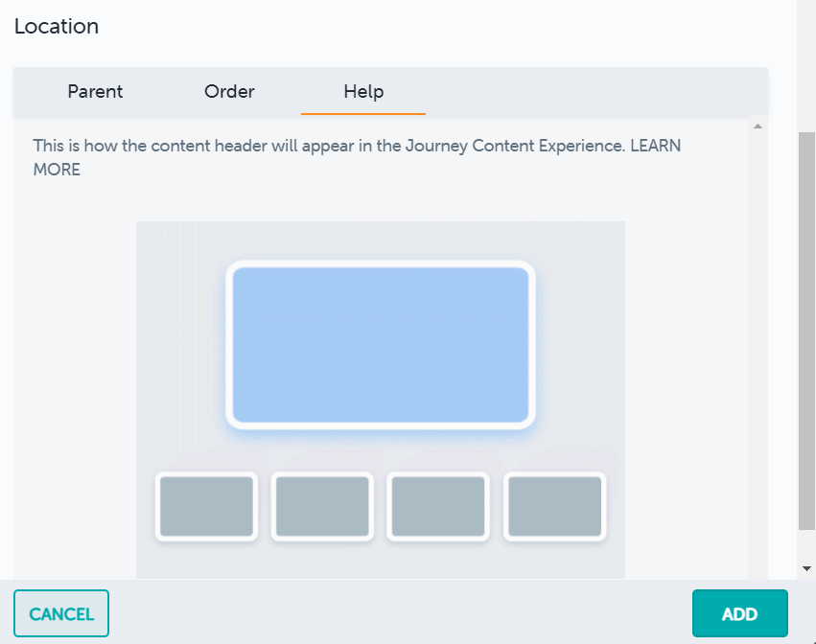Select the Help tab
This screenshot has height=644, width=816.
[362, 91]
